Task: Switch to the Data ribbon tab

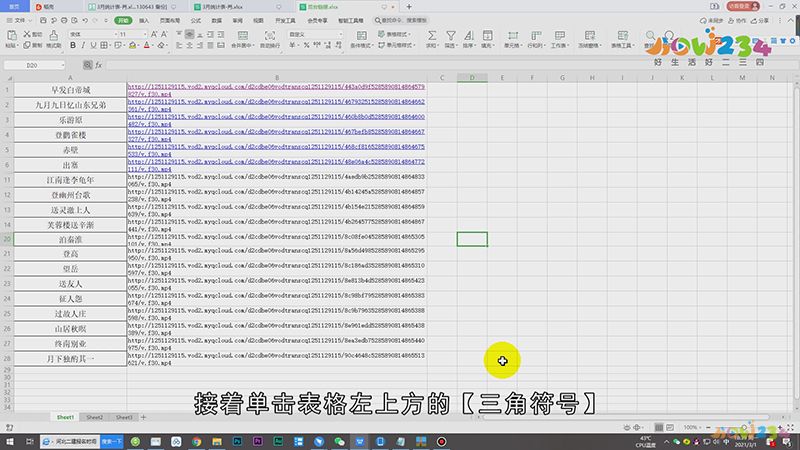Action: (x=217, y=20)
